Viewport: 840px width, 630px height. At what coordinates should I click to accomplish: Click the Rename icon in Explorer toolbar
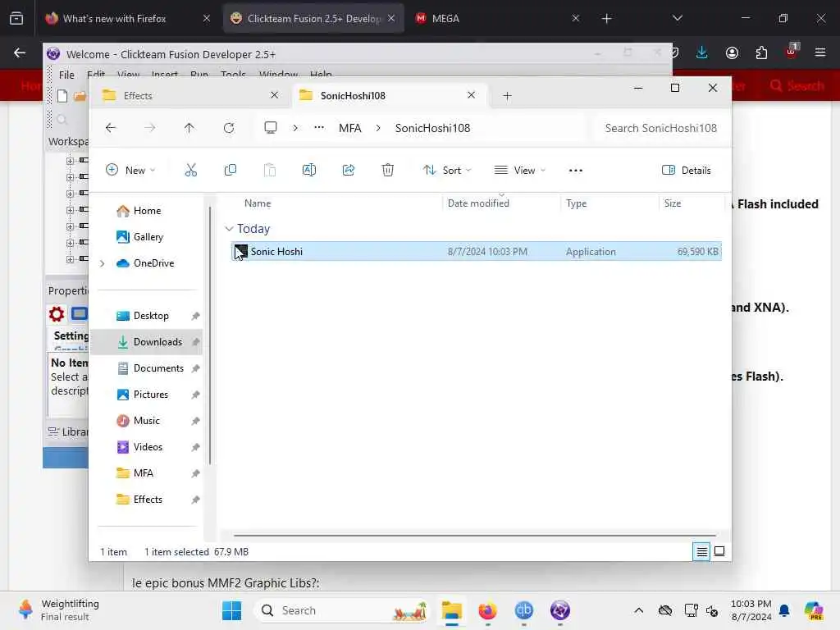pos(309,171)
